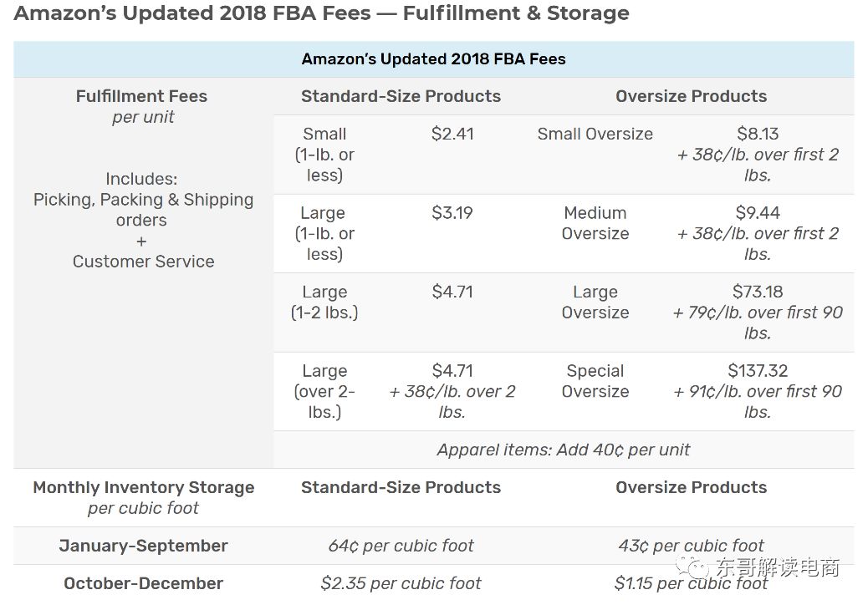Image resolution: width=868 pixels, height=605 pixels.
Task: Select the blue table header banner
Action: pyautogui.click(x=433, y=58)
